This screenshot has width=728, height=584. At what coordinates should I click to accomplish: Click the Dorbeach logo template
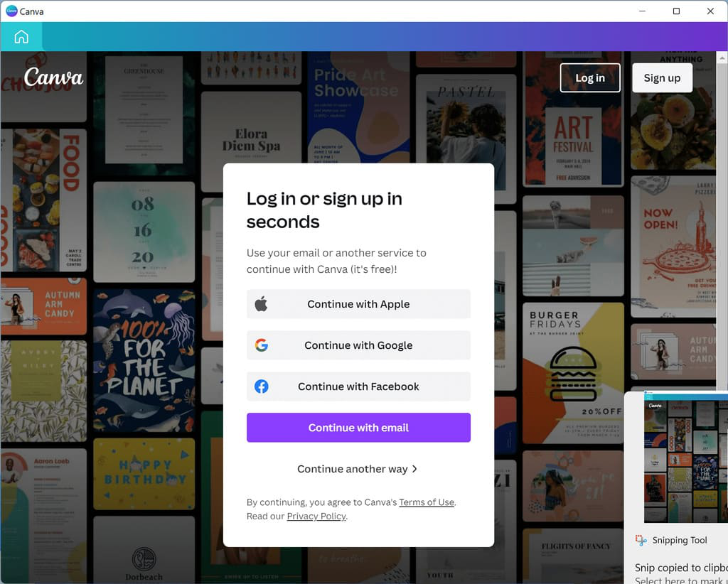[144, 550]
